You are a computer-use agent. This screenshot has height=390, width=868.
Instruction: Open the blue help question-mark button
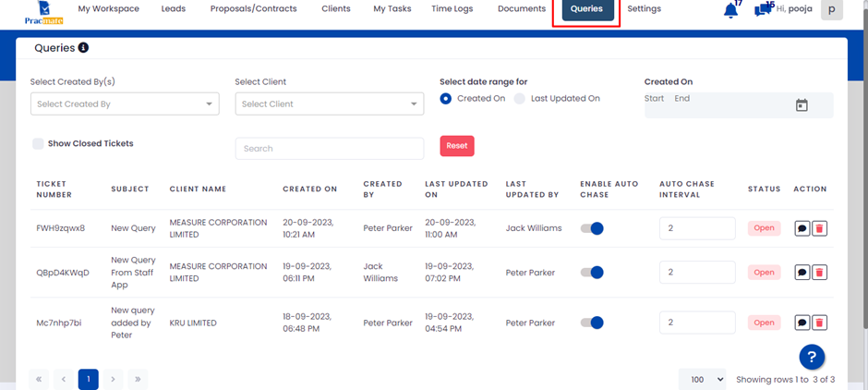(812, 357)
